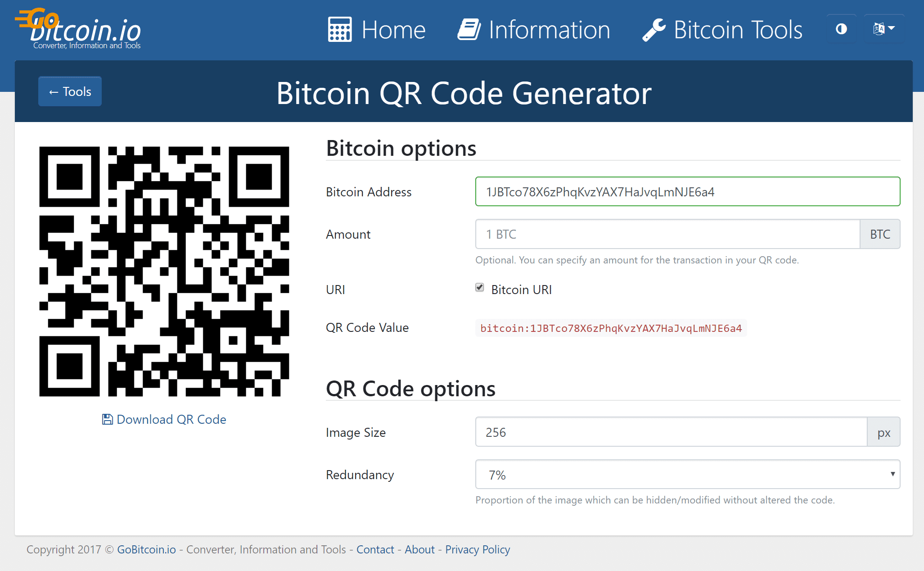Viewport: 924px width, 571px height.
Task: Adjust the image size px field
Action: 667,432
